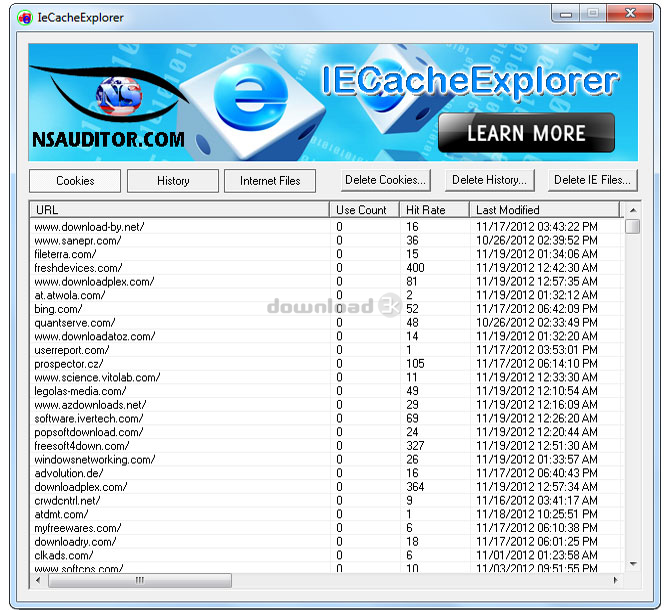This screenshot has height=610, width=670.
Task: Select the www.downloadatoz.com/ row
Action: (x=327, y=336)
